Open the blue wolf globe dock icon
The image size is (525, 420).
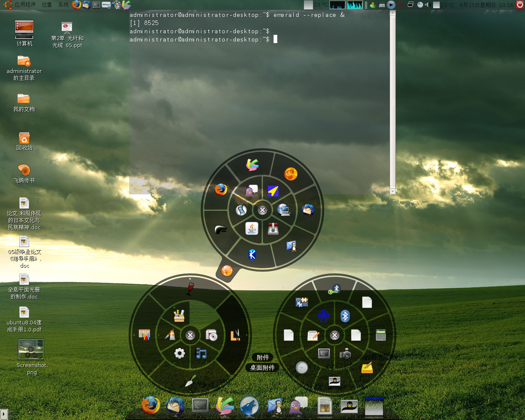point(249,406)
